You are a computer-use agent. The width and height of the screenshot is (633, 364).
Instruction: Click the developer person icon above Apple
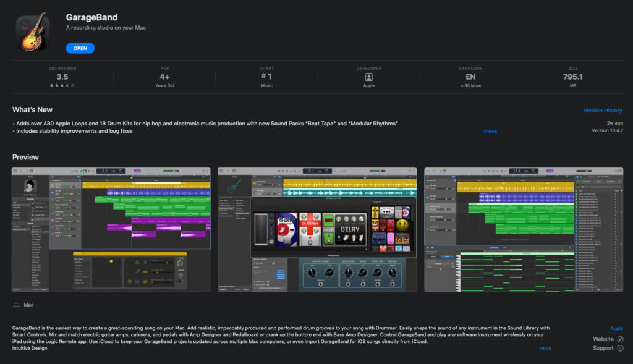coord(368,77)
